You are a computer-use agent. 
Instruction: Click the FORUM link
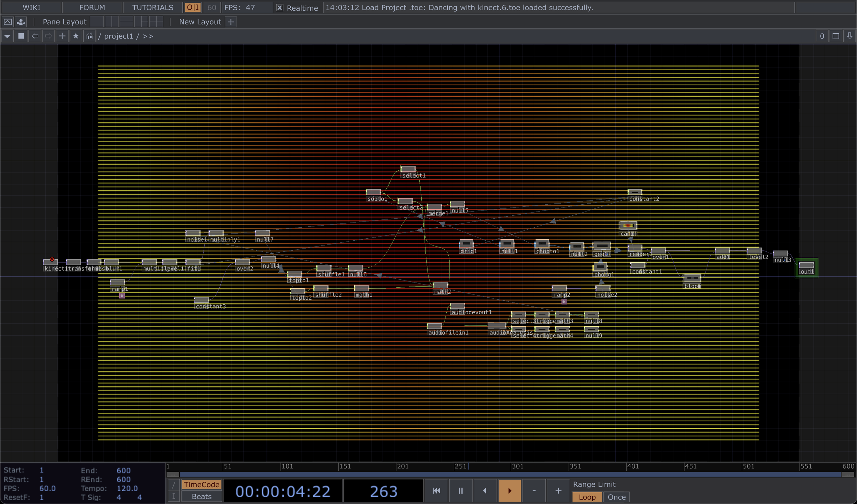tap(92, 8)
